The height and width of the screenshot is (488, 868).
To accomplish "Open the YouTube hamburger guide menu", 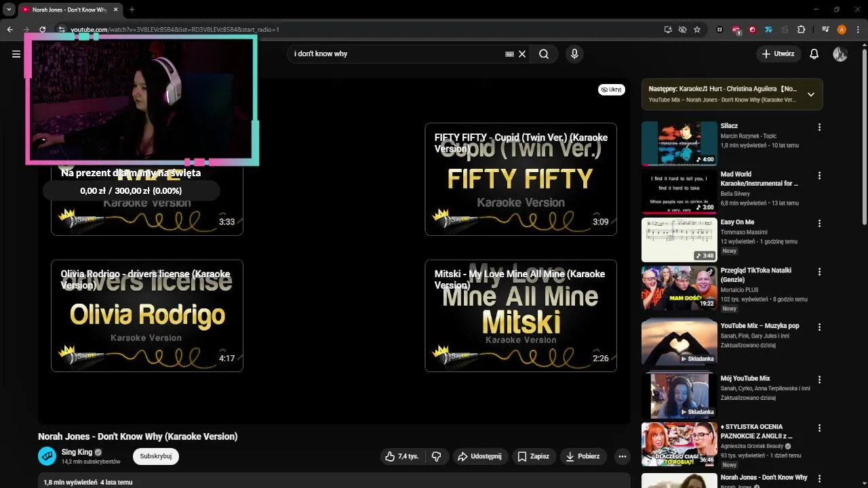I will (16, 54).
